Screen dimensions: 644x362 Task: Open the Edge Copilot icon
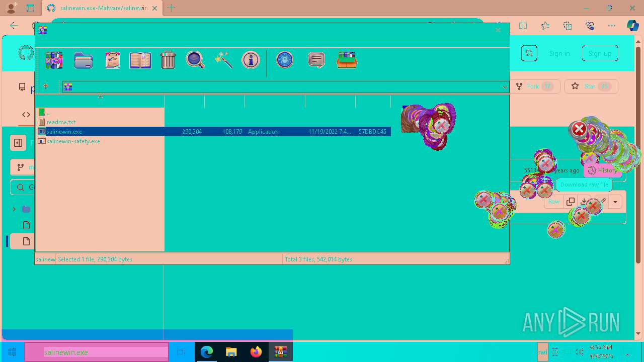coord(632,26)
